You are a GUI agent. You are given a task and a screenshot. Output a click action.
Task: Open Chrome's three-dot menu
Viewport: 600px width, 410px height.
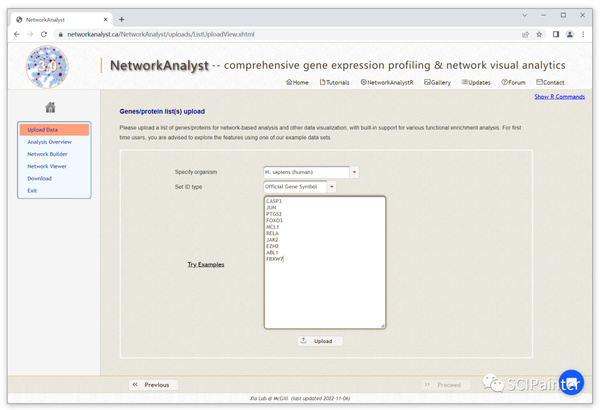pos(583,34)
